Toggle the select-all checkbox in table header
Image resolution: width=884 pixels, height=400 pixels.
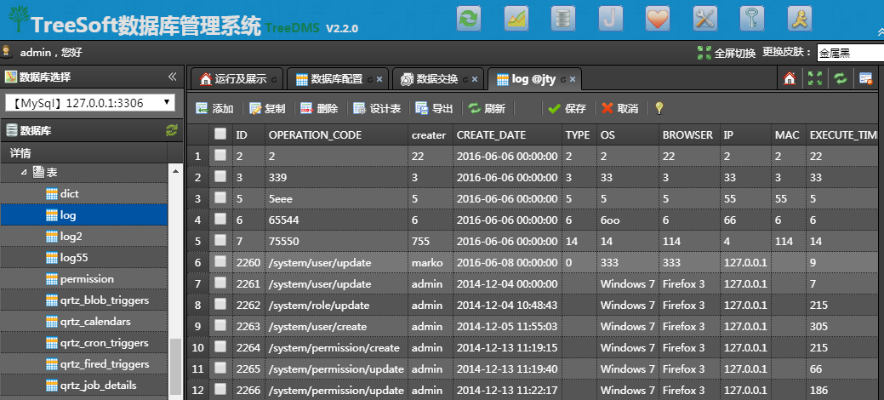tap(219, 134)
